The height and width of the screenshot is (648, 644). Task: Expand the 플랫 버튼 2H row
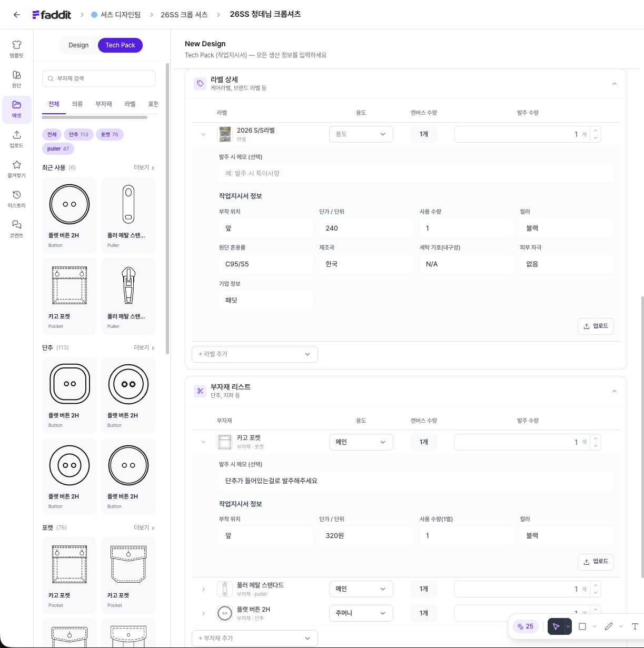[203, 613]
